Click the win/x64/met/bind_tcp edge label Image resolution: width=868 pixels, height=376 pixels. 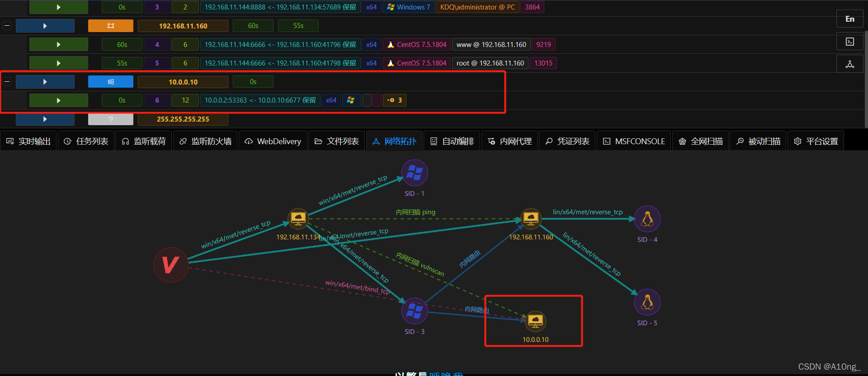[x=357, y=287]
